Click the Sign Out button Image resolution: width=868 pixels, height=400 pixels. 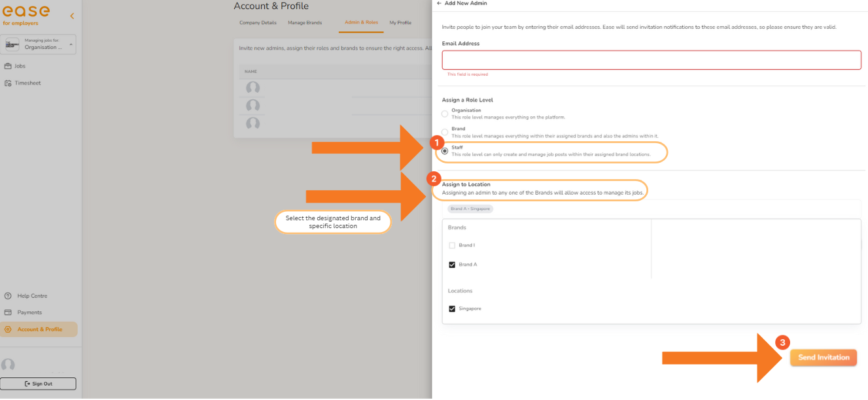click(38, 384)
